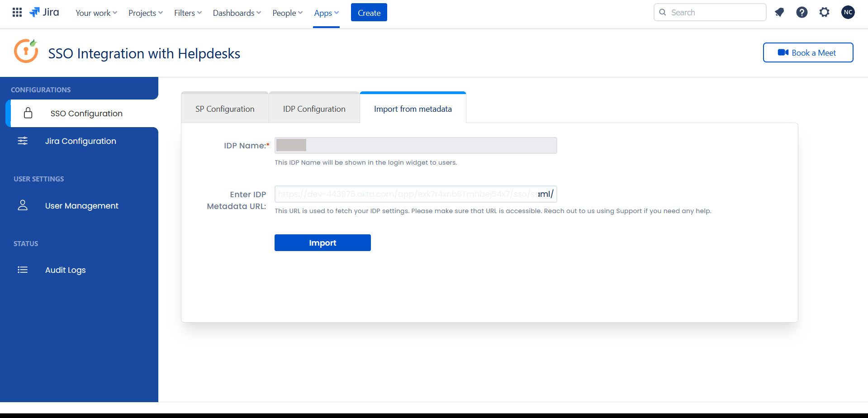
Task: Open the settings gear icon
Action: pyautogui.click(x=824, y=13)
